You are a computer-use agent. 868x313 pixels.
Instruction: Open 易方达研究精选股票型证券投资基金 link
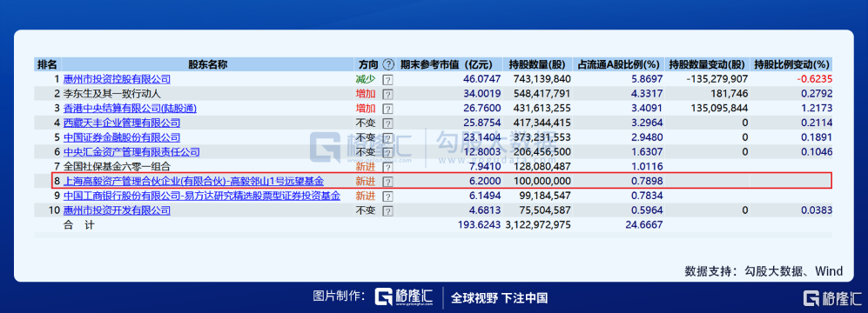pyautogui.click(x=201, y=196)
